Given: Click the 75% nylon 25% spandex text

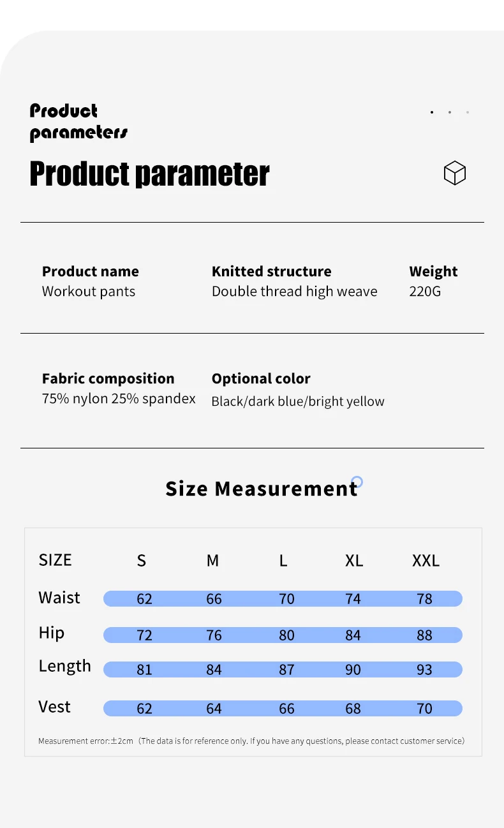Looking at the screenshot, I should point(119,399).
